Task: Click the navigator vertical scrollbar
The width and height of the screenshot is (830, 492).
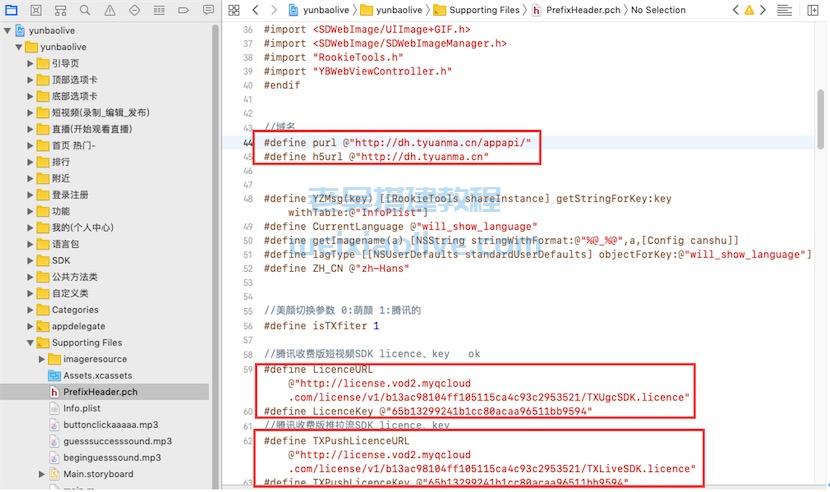Action: (x=215, y=254)
